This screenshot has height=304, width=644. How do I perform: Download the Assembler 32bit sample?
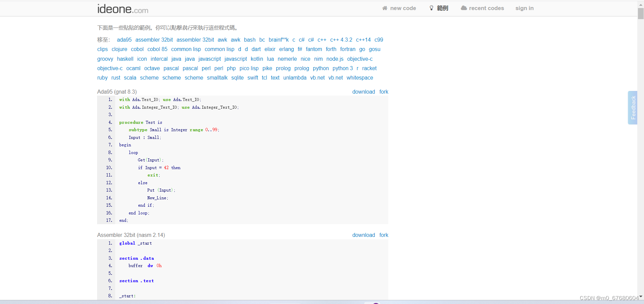pos(363,235)
